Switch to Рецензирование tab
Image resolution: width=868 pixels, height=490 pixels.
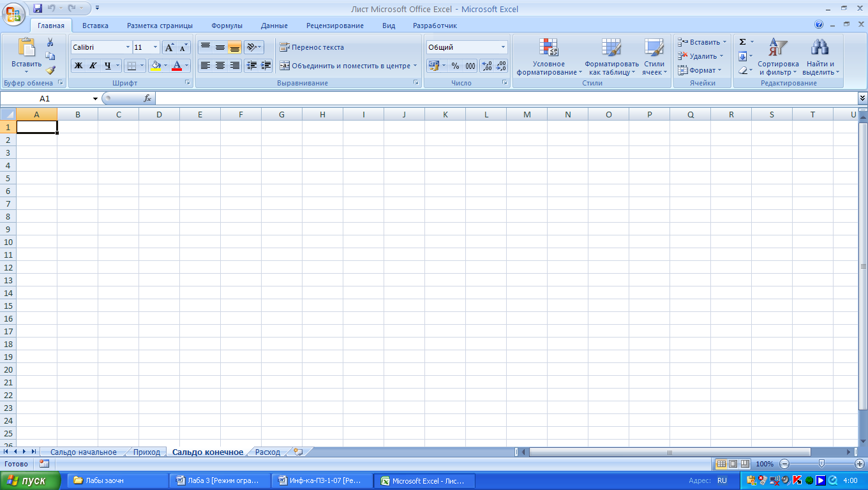tap(335, 26)
